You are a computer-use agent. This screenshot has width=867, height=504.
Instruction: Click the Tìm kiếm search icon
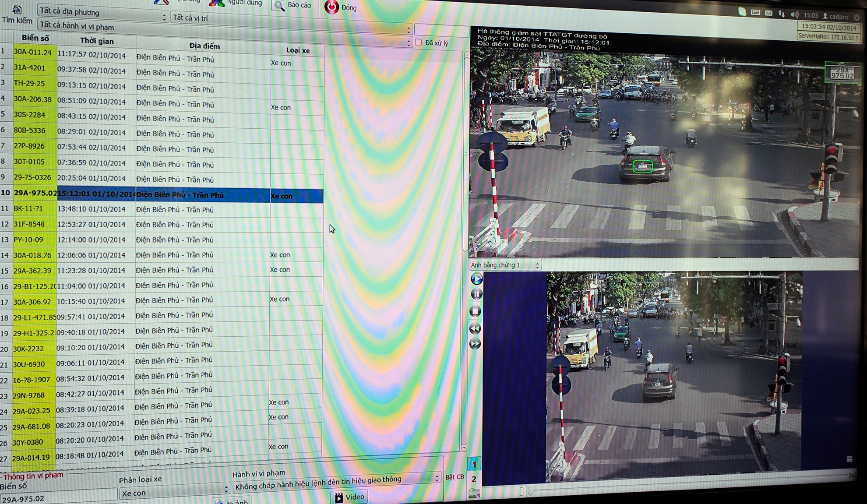click(17, 11)
